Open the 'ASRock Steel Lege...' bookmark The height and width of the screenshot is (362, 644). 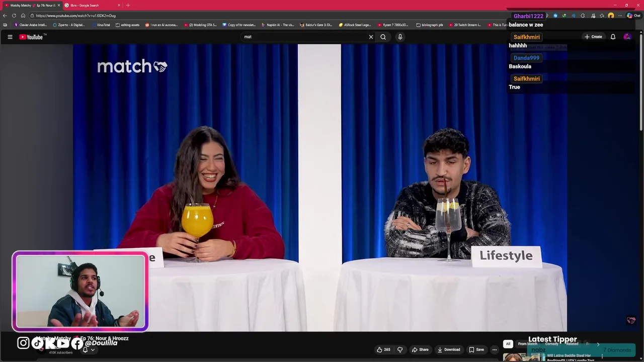pos(355,25)
